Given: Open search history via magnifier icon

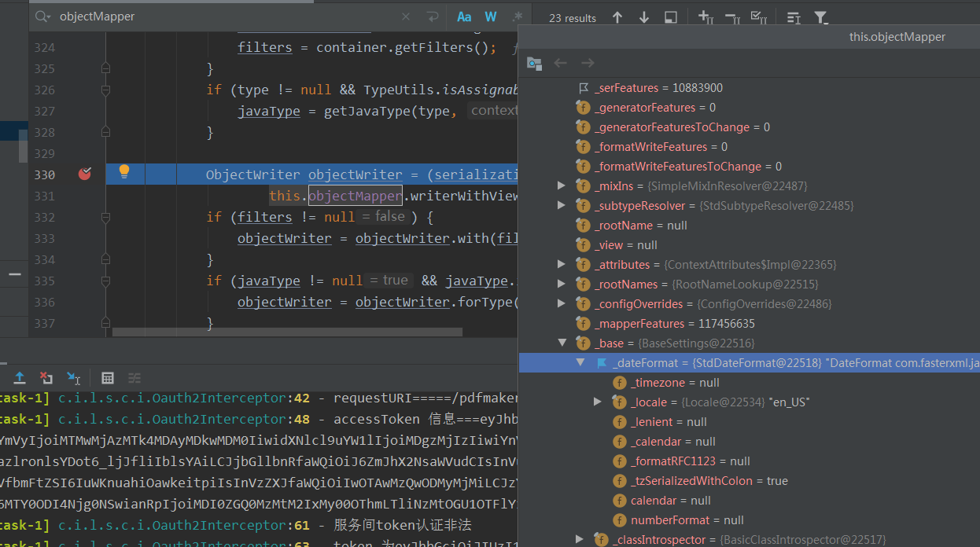Looking at the screenshot, I should point(43,17).
